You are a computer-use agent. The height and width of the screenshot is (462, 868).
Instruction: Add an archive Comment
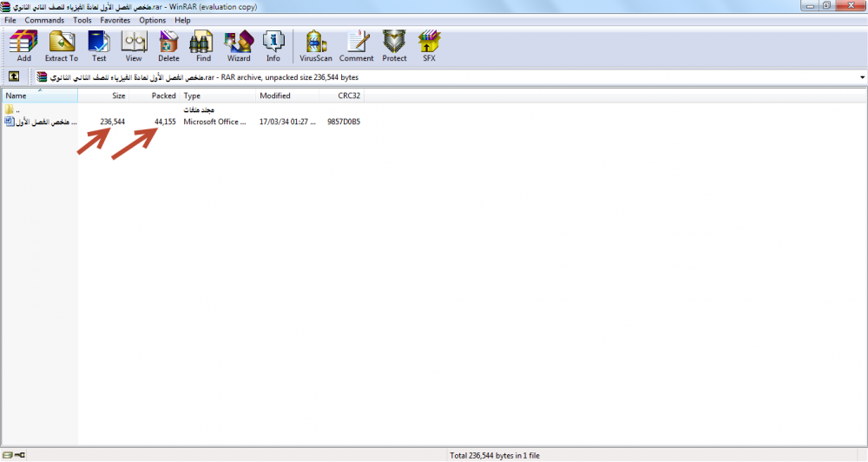(x=356, y=46)
